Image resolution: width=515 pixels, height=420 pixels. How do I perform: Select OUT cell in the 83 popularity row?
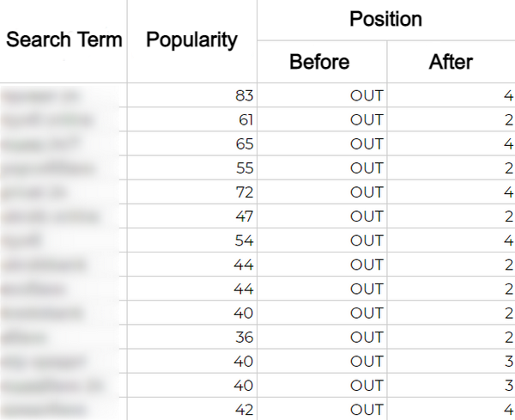pos(322,95)
